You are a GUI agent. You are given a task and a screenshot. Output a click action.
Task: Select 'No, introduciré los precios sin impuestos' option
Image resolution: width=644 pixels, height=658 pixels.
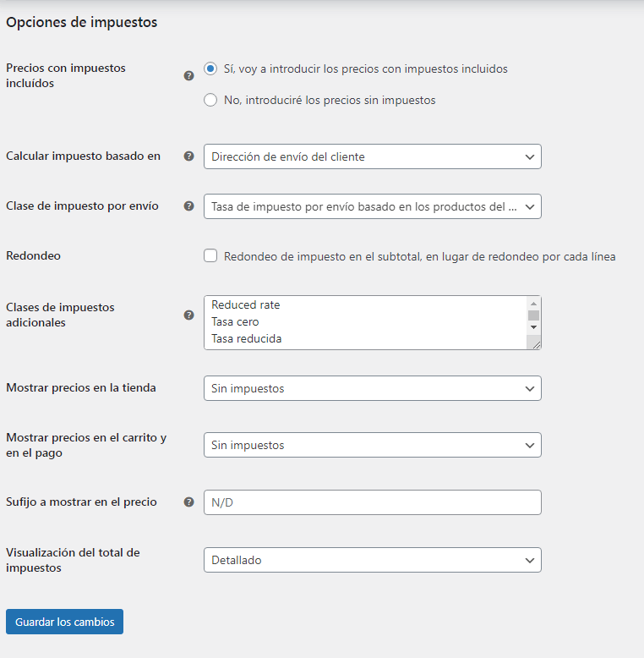click(x=210, y=100)
